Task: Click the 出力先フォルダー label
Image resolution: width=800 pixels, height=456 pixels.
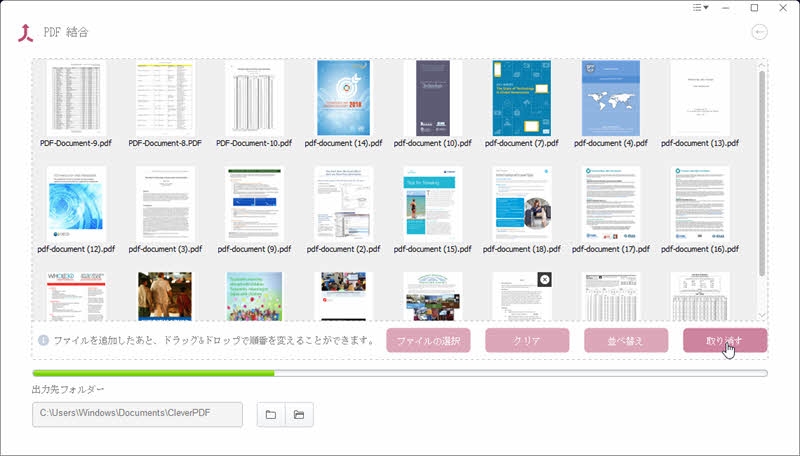Action: tap(68, 390)
